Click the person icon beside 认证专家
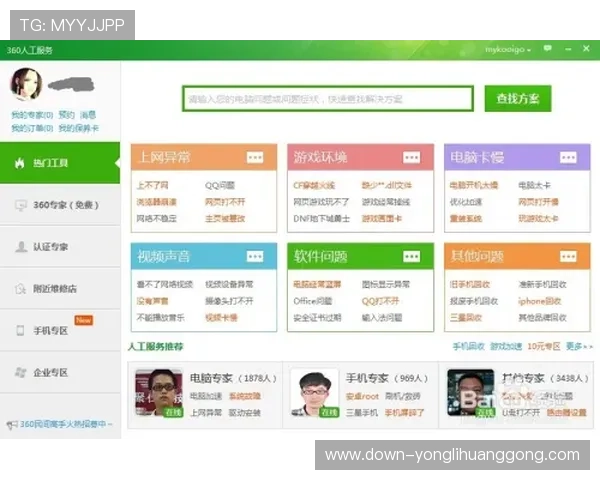The height and width of the screenshot is (480, 600). [x=21, y=247]
